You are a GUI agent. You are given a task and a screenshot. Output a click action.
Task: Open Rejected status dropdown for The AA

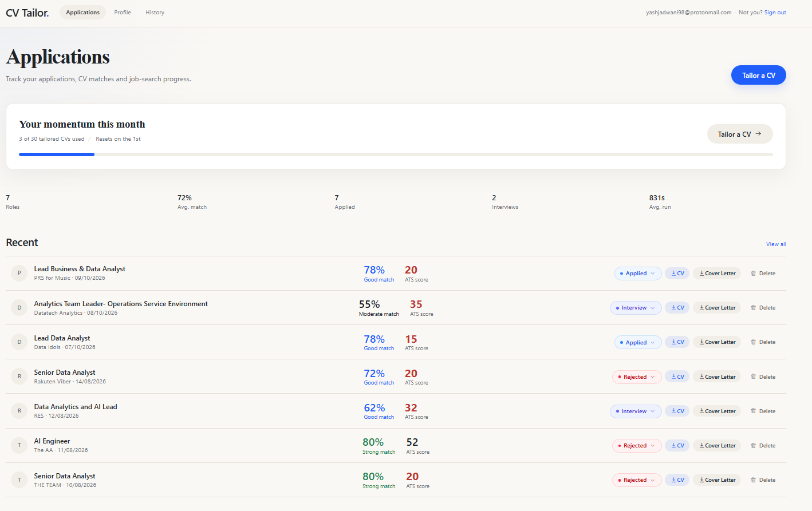[637, 445]
